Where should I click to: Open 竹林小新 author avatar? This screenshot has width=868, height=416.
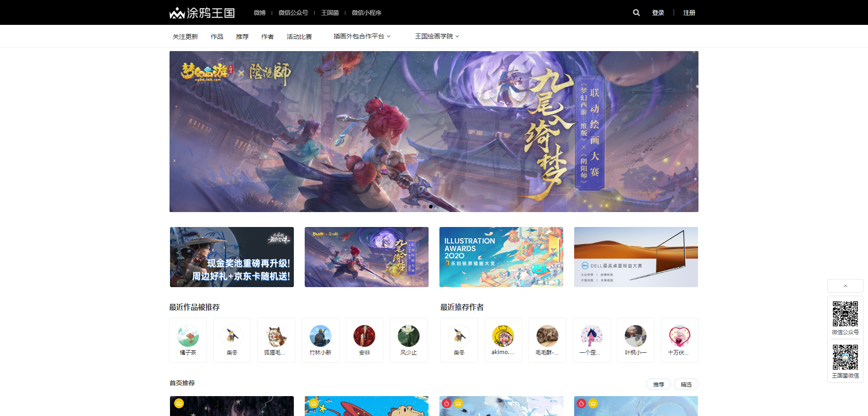[321, 336]
